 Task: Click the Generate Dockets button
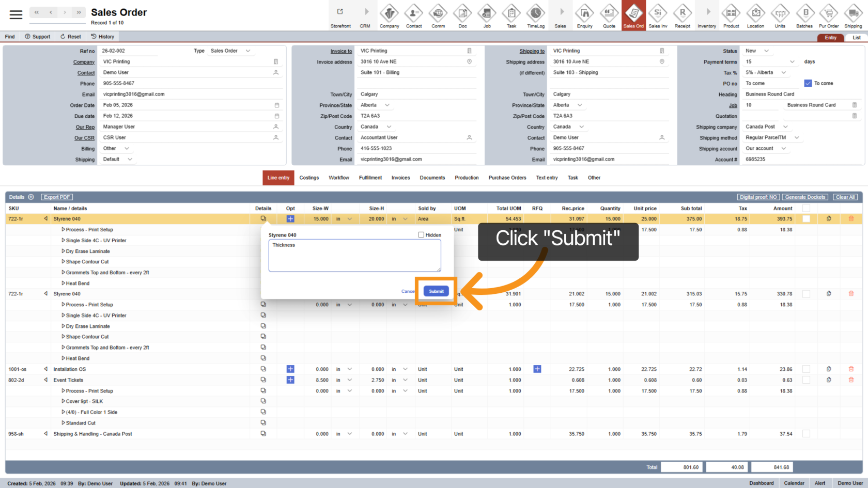point(805,197)
